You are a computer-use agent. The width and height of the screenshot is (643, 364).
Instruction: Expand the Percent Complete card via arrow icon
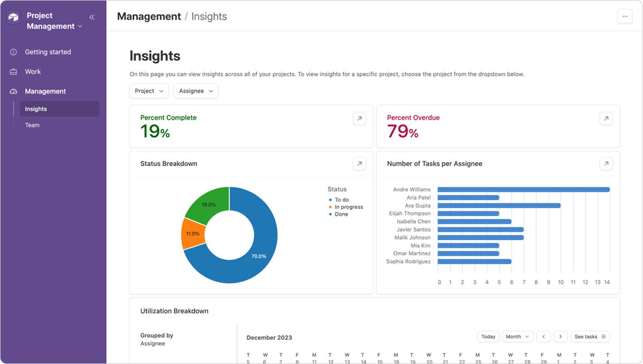(359, 118)
